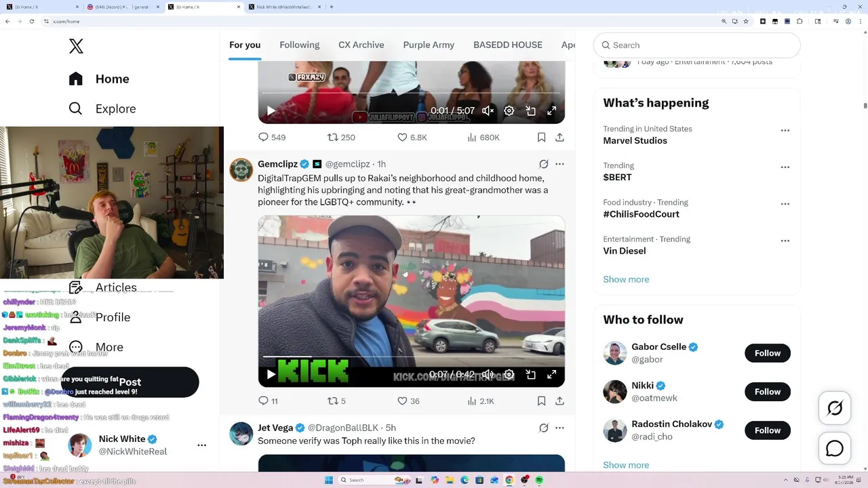
Task: Open Gemclipz profile avatar
Action: coord(241,170)
